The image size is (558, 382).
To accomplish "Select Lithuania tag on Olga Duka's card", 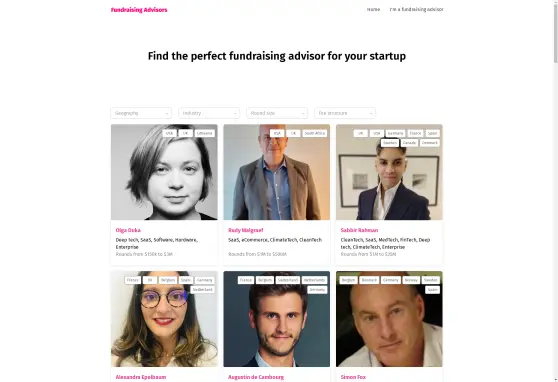I will click(204, 133).
